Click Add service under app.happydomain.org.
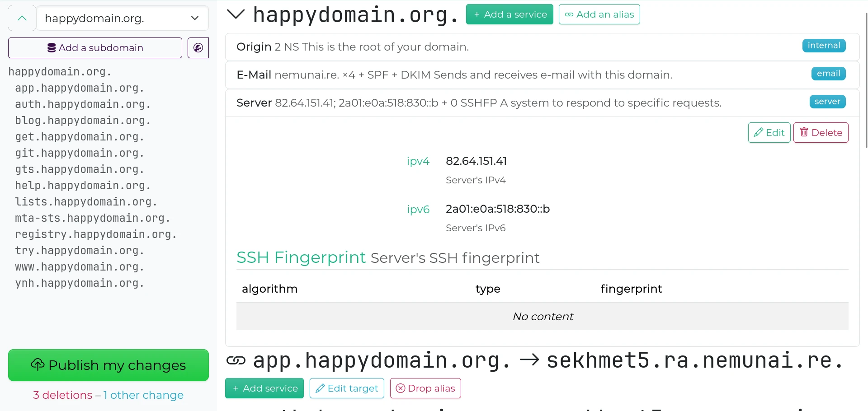The width and height of the screenshot is (868, 411). (x=264, y=388)
